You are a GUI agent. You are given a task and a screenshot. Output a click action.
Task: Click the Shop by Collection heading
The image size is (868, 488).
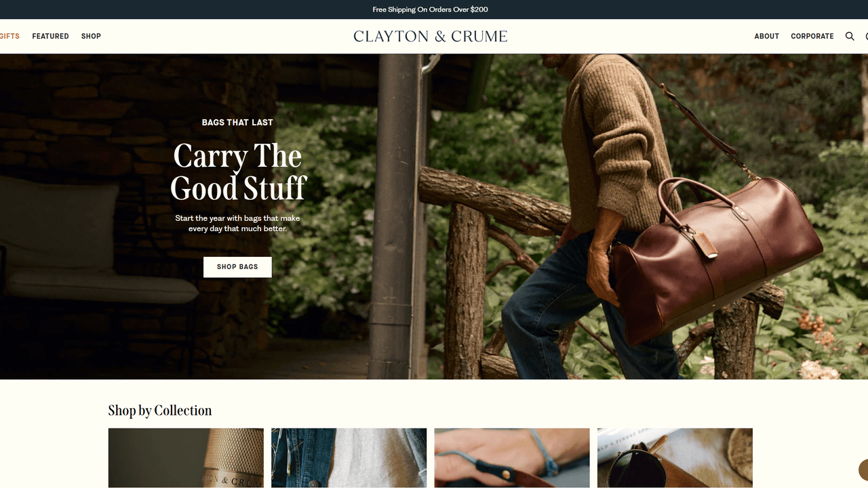(x=160, y=411)
